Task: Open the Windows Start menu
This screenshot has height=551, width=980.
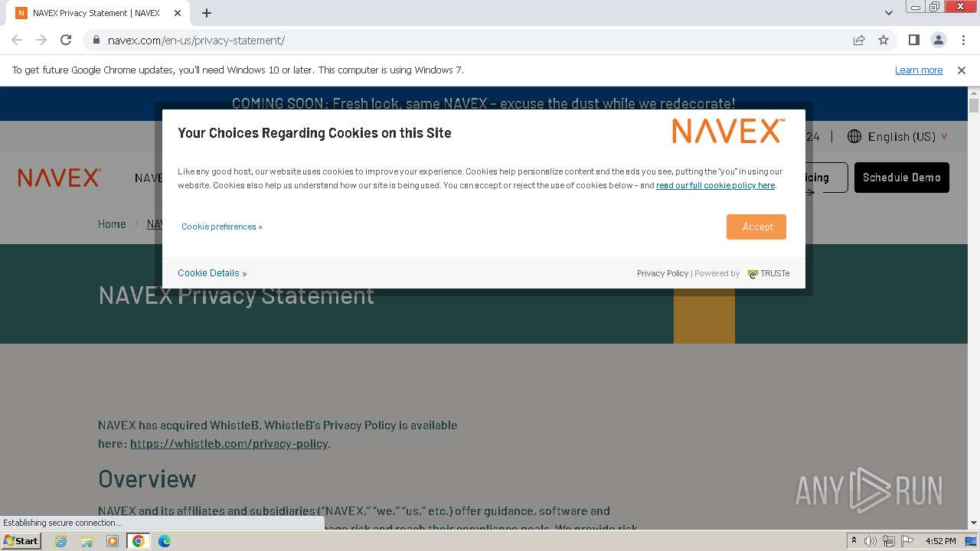Action: click(x=21, y=541)
